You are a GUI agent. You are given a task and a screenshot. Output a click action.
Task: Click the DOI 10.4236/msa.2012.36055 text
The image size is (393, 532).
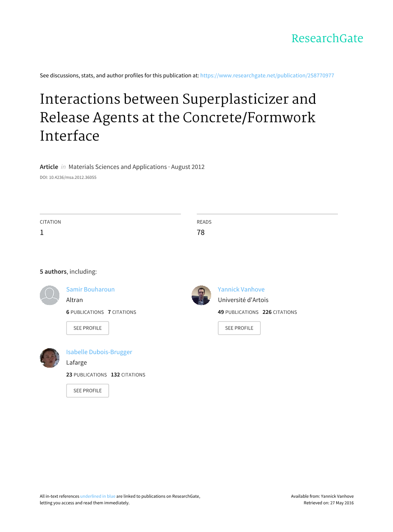(68, 177)
